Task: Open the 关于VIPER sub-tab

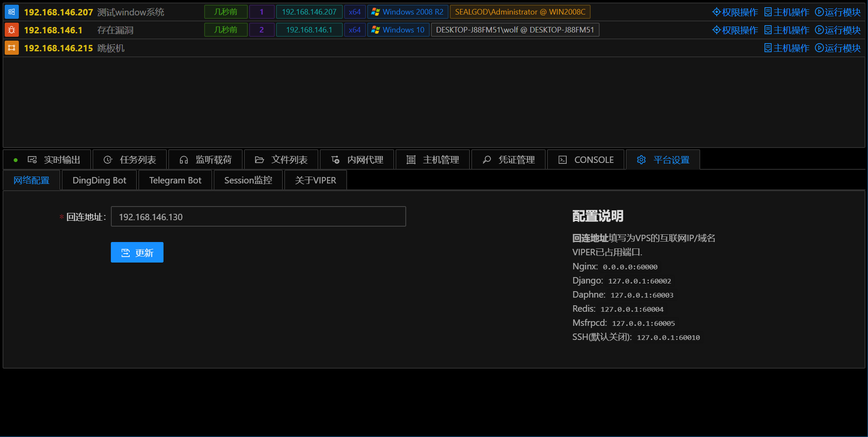Action: coord(315,180)
